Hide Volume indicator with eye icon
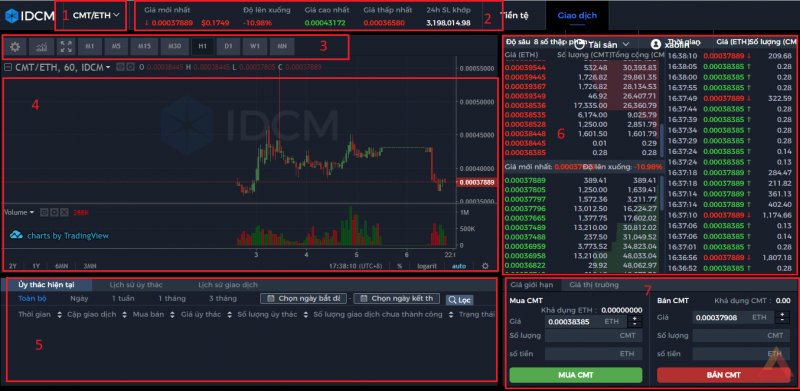The width and height of the screenshot is (800, 391). click(x=44, y=212)
